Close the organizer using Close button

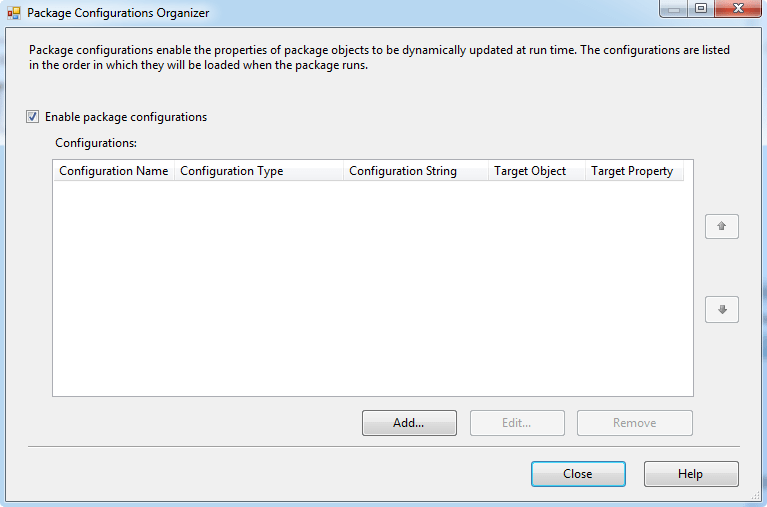(578, 474)
